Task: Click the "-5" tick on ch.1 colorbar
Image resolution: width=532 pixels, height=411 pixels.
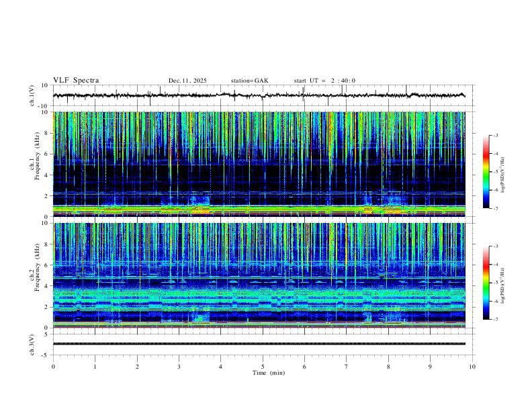Action: 495,172
